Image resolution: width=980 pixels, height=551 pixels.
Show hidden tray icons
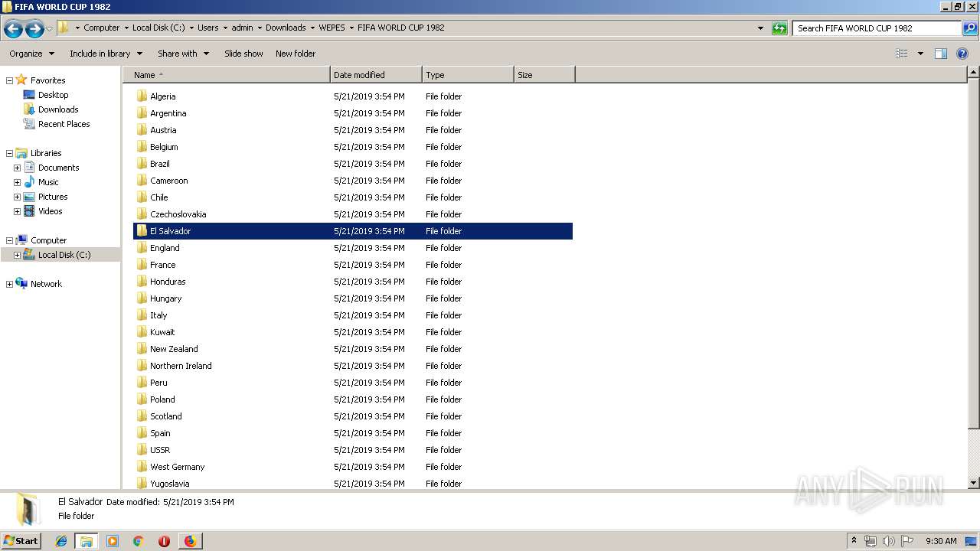coord(854,540)
